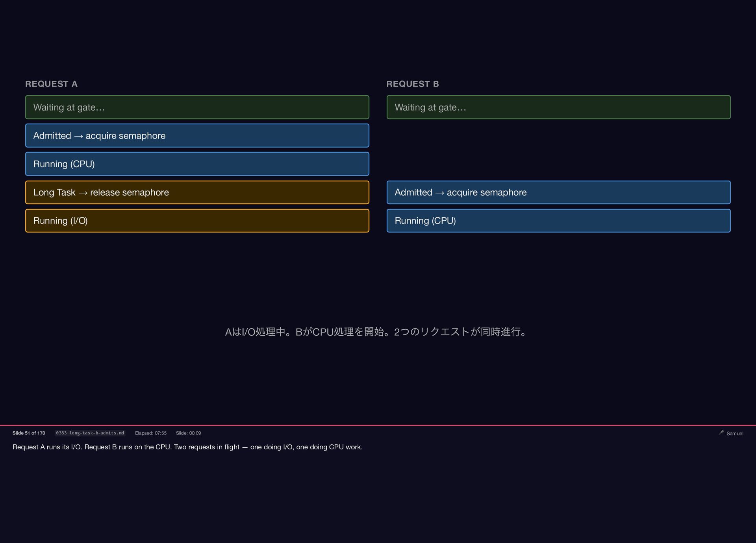The height and width of the screenshot is (543, 756).
Task: Click the Slide 51 of 170 counter
Action: click(x=29, y=433)
